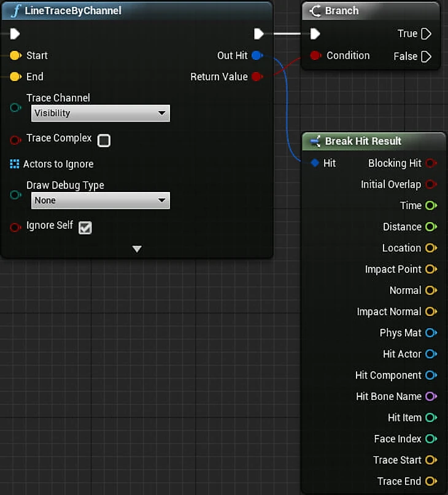Click the Branch False execution output pin
The height and width of the screenshot is (495, 448).
coord(426,57)
